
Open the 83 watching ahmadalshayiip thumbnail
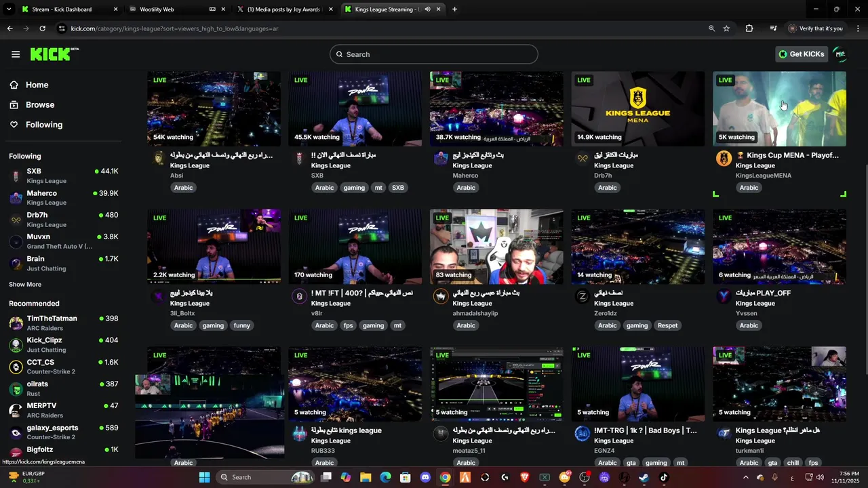[x=496, y=247]
